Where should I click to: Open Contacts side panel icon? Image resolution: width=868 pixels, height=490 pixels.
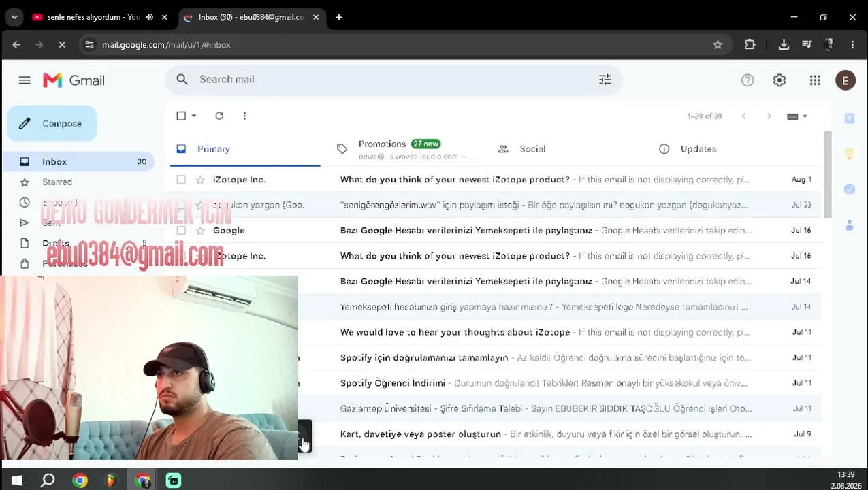point(850,225)
